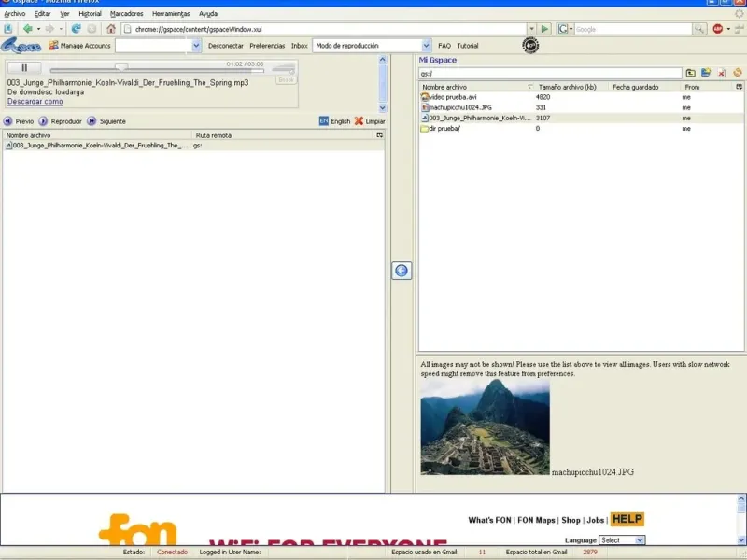Click the Gspace logo in the toolbar
The height and width of the screenshot is (560, 747).
click(21, 46)
